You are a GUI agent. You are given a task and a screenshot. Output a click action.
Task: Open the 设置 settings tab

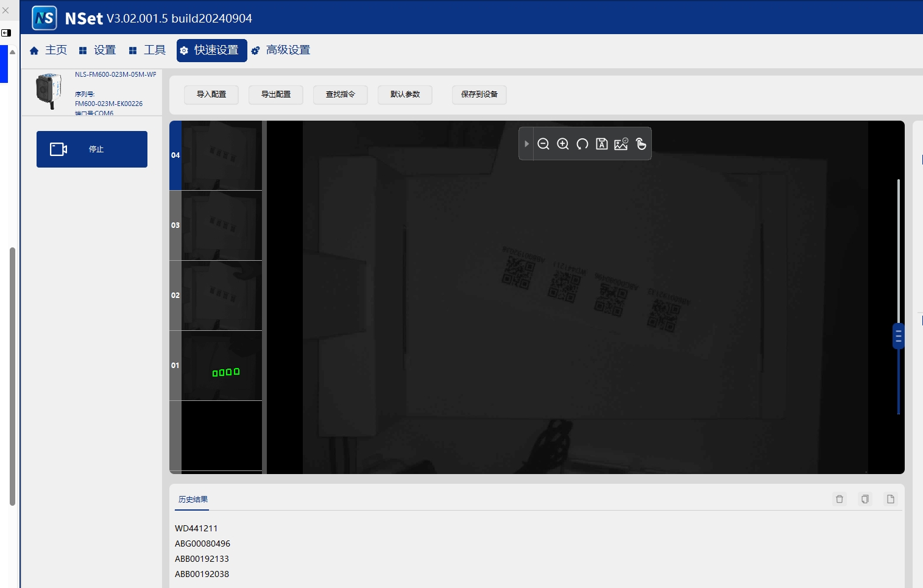[97, 50]
